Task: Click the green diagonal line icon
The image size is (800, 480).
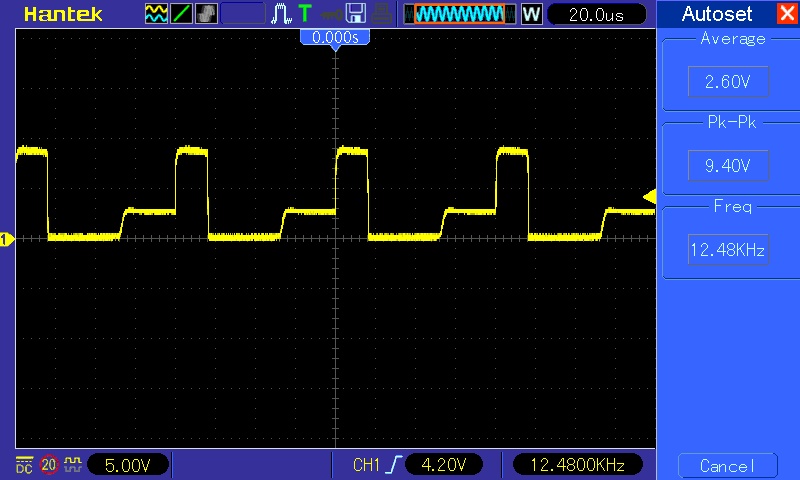Action: [181, 14]
